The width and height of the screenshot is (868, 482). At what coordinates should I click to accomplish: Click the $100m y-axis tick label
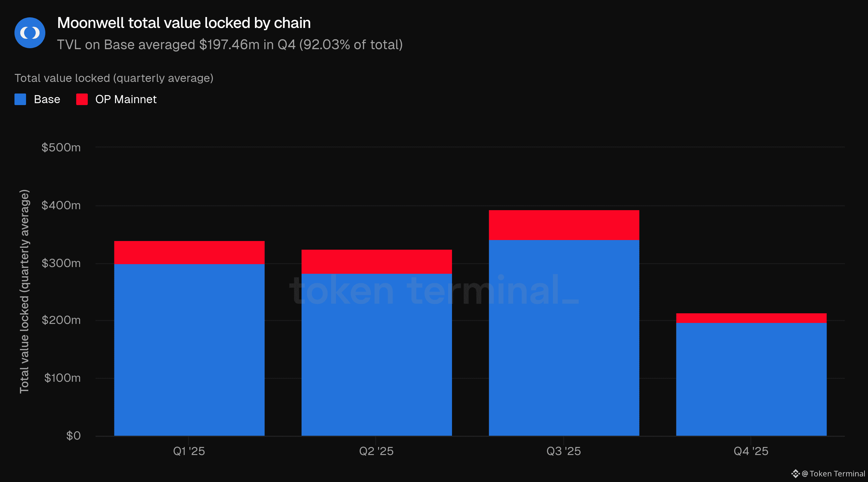tap(62, 378)
